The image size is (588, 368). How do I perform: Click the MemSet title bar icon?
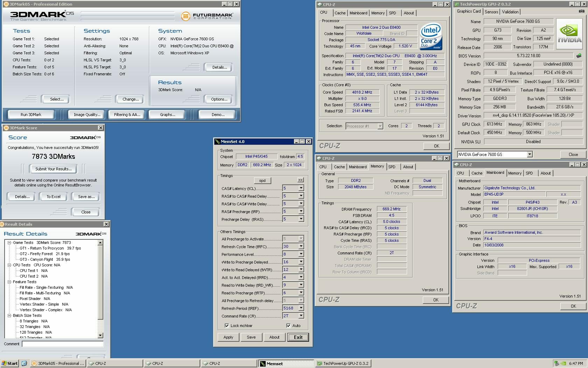(x=217, y=142)
